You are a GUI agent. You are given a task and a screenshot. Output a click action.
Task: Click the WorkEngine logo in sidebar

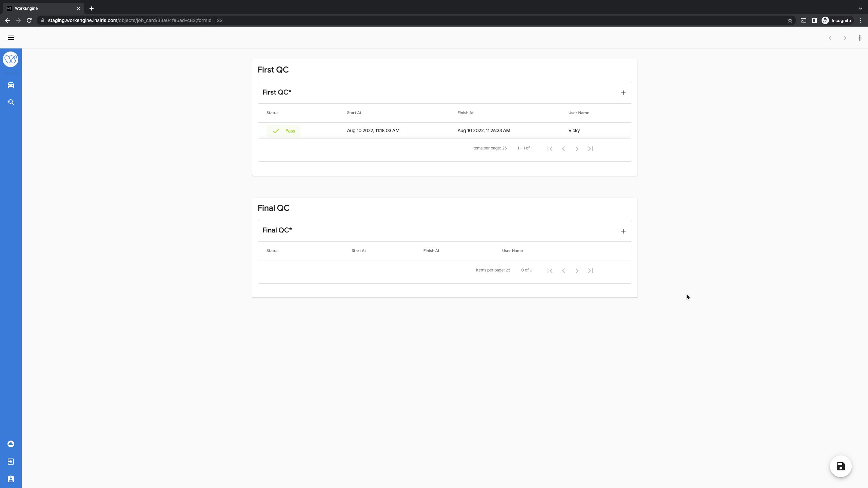pyautogui.click(x=11, y=59)
